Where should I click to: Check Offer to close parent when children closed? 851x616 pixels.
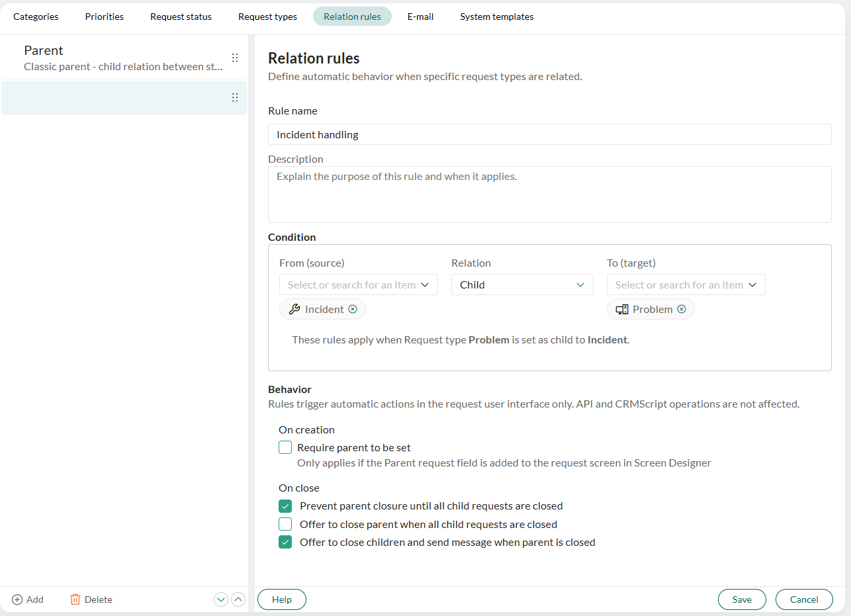pyautogui.click(x=285, y=524)
